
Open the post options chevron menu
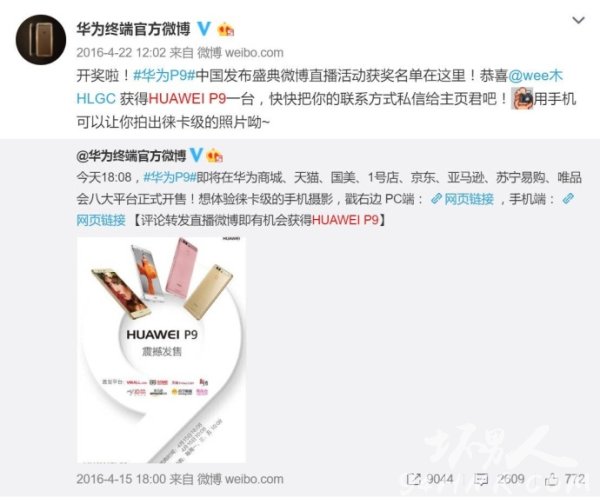tap(578, 20)
